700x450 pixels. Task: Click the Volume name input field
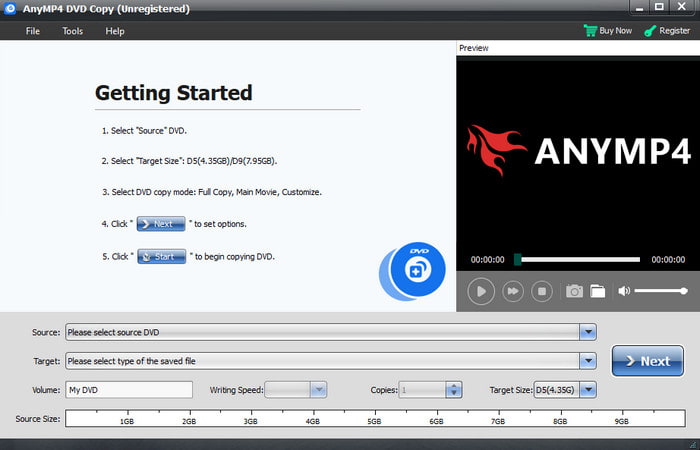tap(129, 390)
